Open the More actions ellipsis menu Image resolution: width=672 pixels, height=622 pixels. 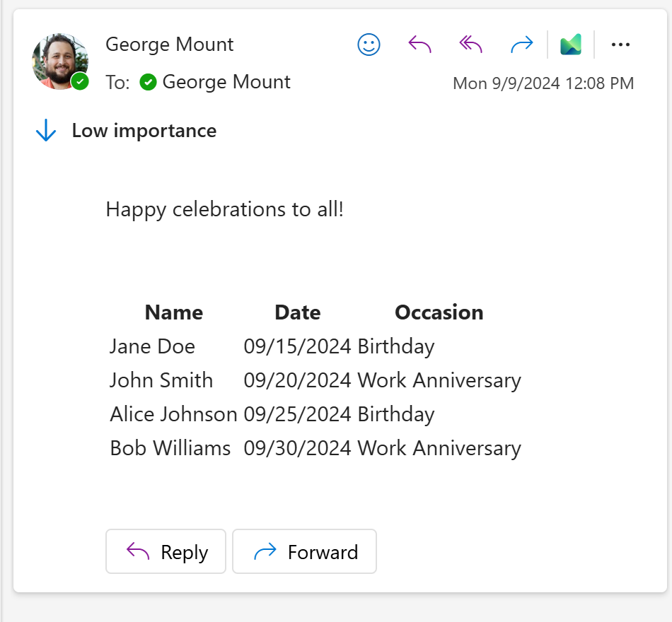(620, 45)
